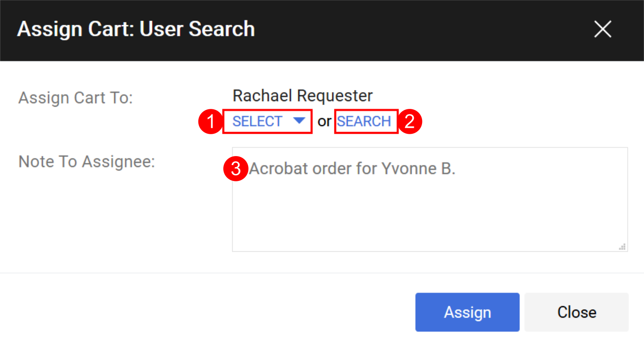
Task: Follow the SEARCH link to find a user
Action: coord(364,121)
